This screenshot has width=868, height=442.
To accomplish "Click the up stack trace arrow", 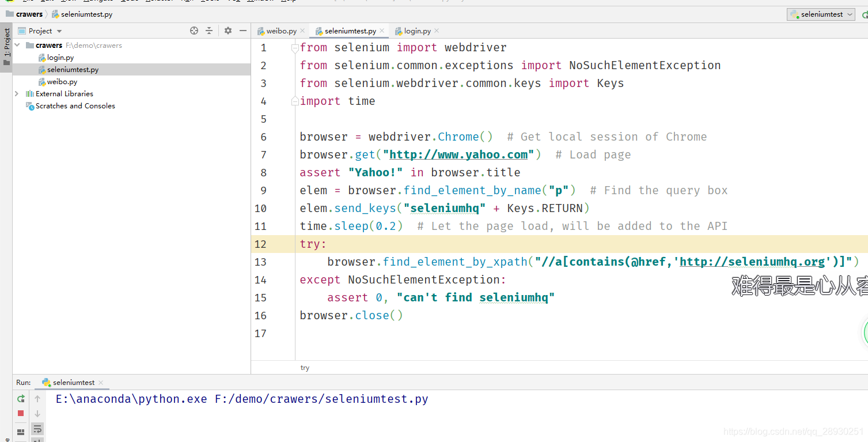I will point(37,398).
